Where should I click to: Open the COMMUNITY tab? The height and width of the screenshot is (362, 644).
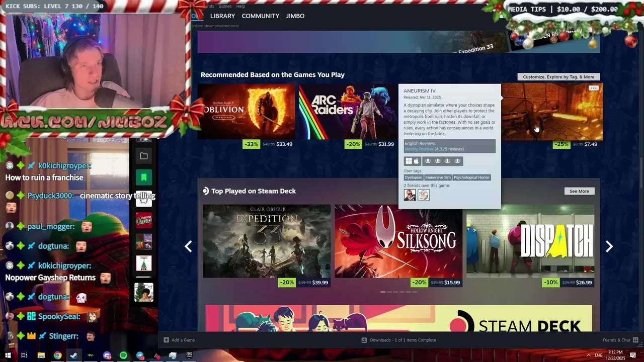click(x=260, y=16)
